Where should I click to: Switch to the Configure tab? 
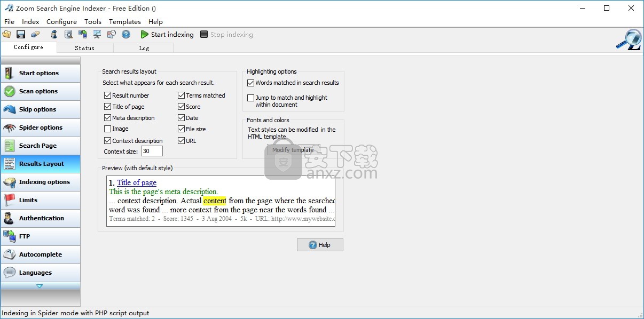[29, 47]
